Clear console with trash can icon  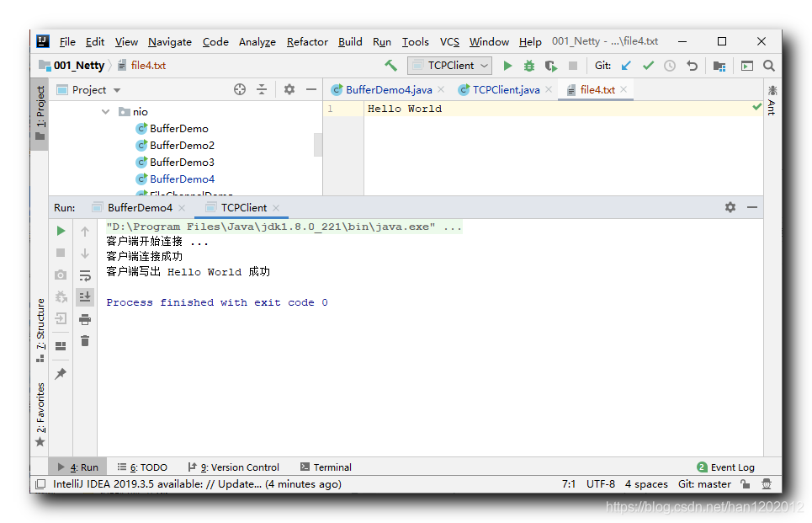point(85,341)
